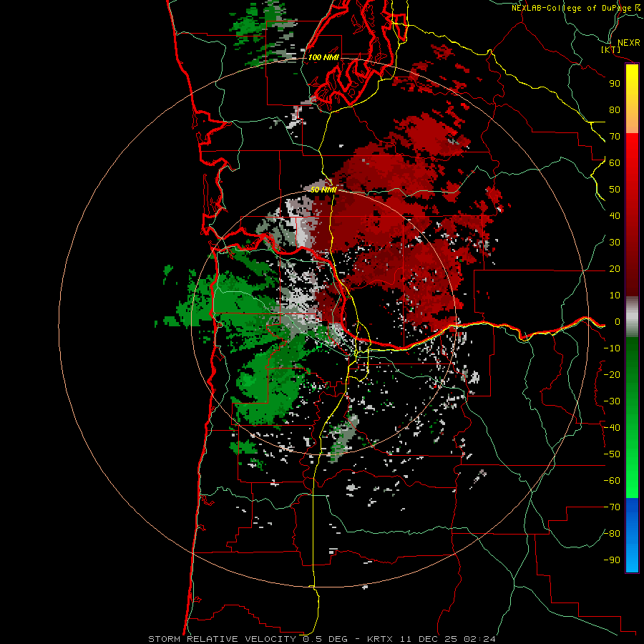Click the "NEXR" label above the scale
644x644 pixels.
[629, 43]
